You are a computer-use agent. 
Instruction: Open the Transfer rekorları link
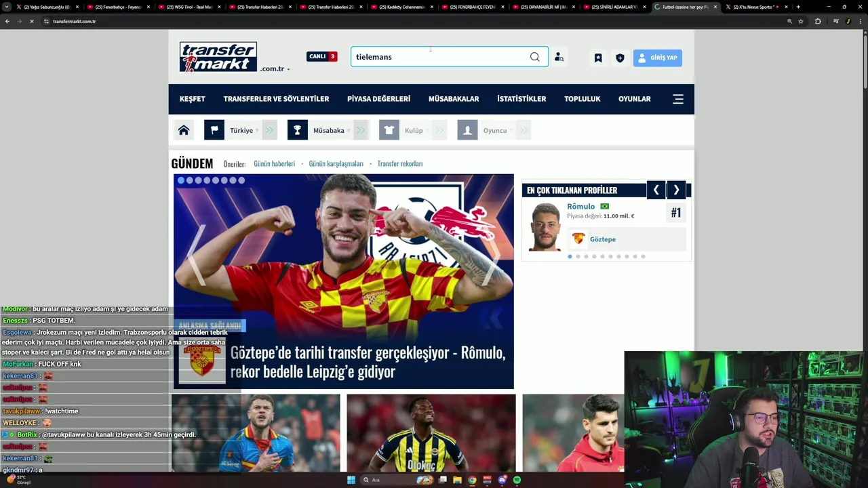click(399, 163)
